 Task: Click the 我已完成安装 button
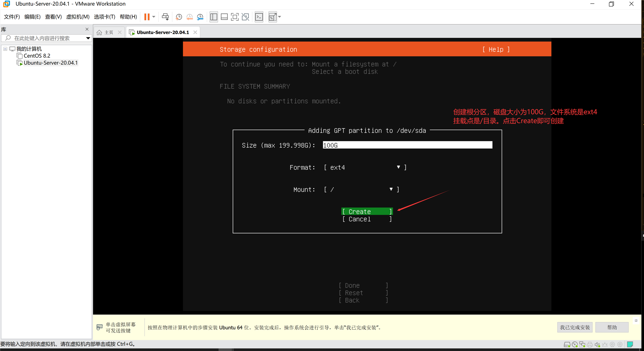tap(575, 327)
